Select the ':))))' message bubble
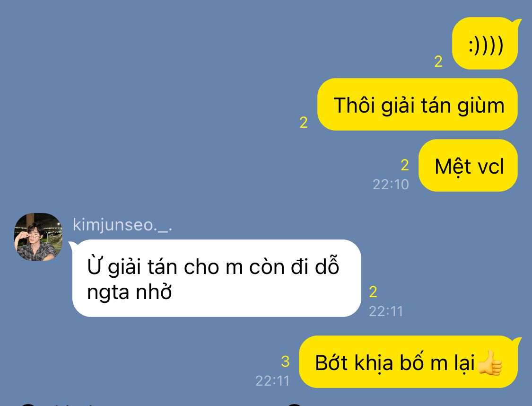Screen dimensions: 532x406 [x=485, y=43]
